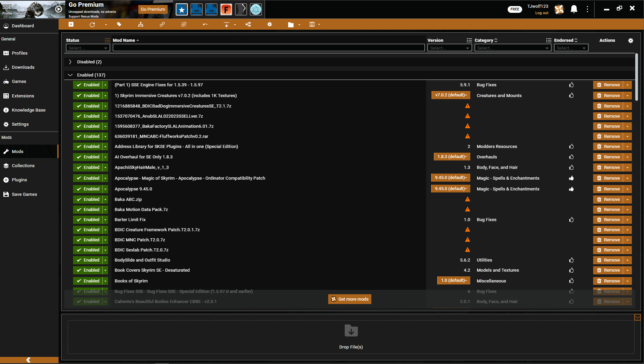Go to Profiles in the sidebar
This screenshot has height=364, width=644.
coord(29,53)
